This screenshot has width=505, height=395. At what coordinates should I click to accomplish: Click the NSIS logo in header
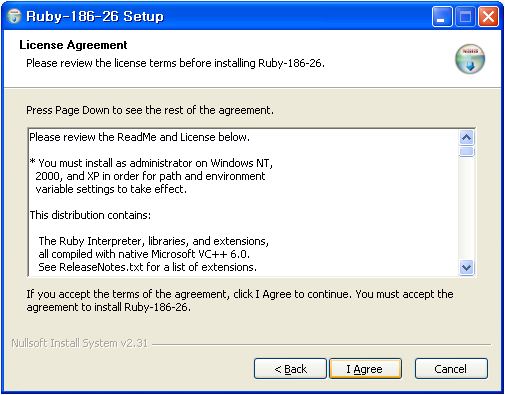tap(470, 59)
